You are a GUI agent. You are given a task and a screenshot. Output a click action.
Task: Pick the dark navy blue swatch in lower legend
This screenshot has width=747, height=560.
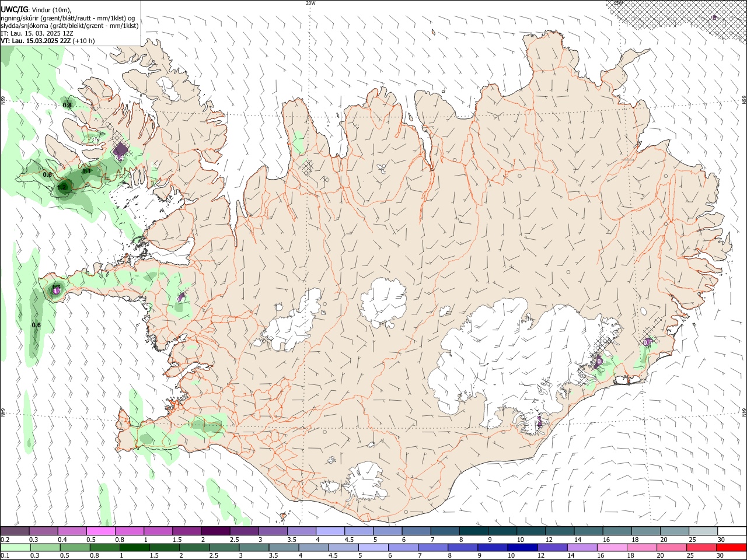click(x=521, y=548)
